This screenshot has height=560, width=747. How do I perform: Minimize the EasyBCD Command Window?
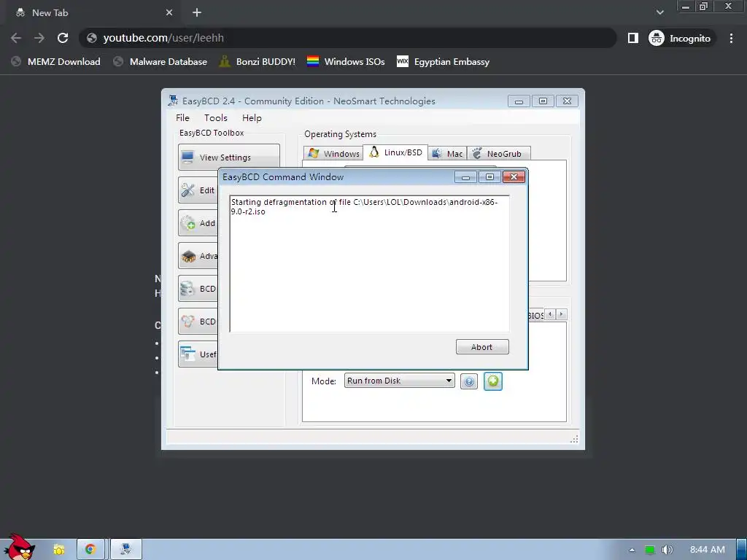(465, 177)
